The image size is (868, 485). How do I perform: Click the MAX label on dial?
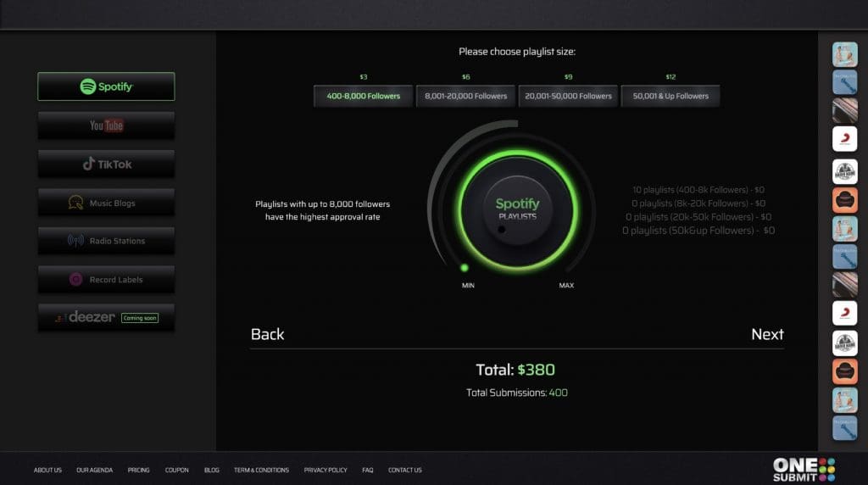[x=566, y=285]
